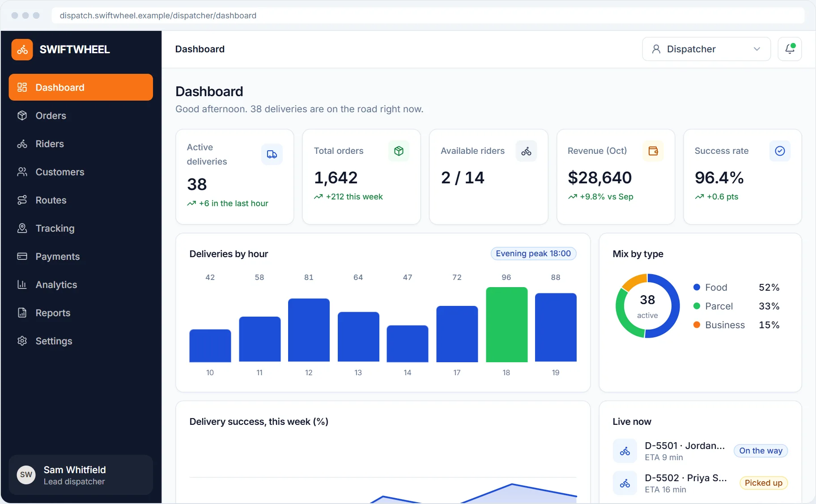The width and height of the screenshot is (816, 504).
Task: Click the Analytics chart icon in sidebar
Action: pos(22,284)
